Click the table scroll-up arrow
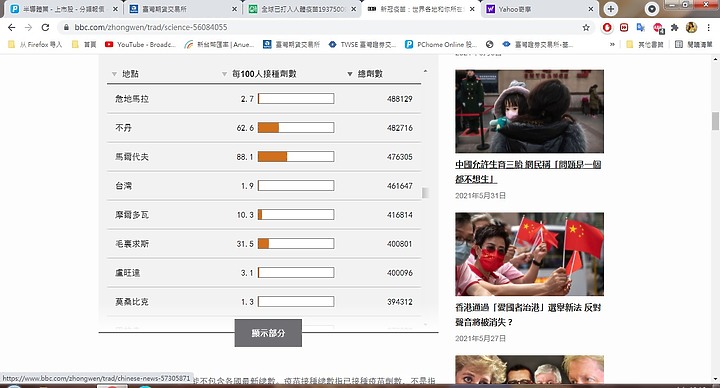 click(425, 71)
